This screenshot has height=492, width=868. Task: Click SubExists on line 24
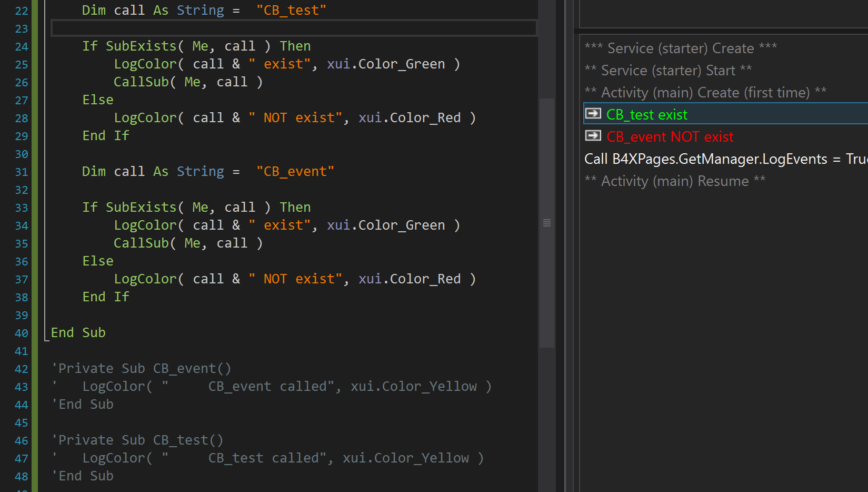click(x=141, y=46)
